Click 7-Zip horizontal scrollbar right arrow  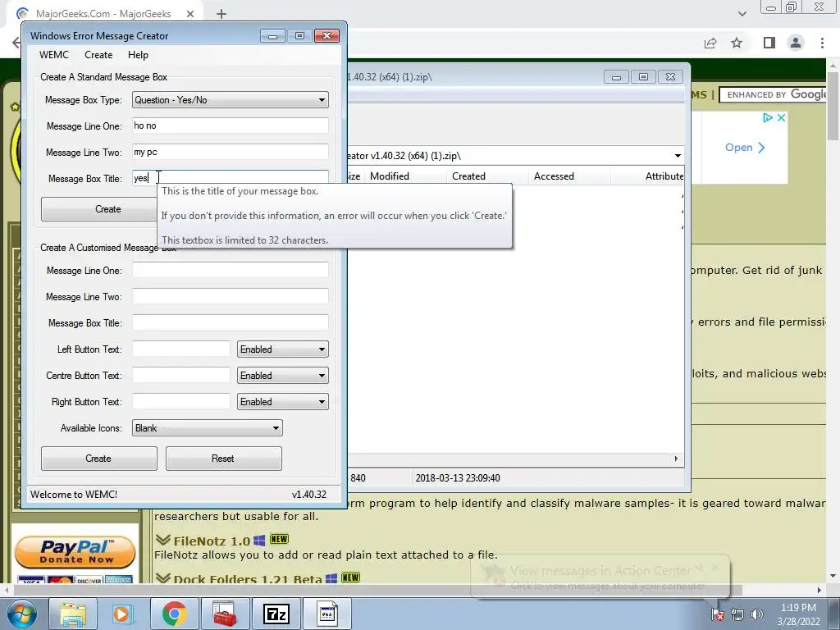tap(676, 459)
